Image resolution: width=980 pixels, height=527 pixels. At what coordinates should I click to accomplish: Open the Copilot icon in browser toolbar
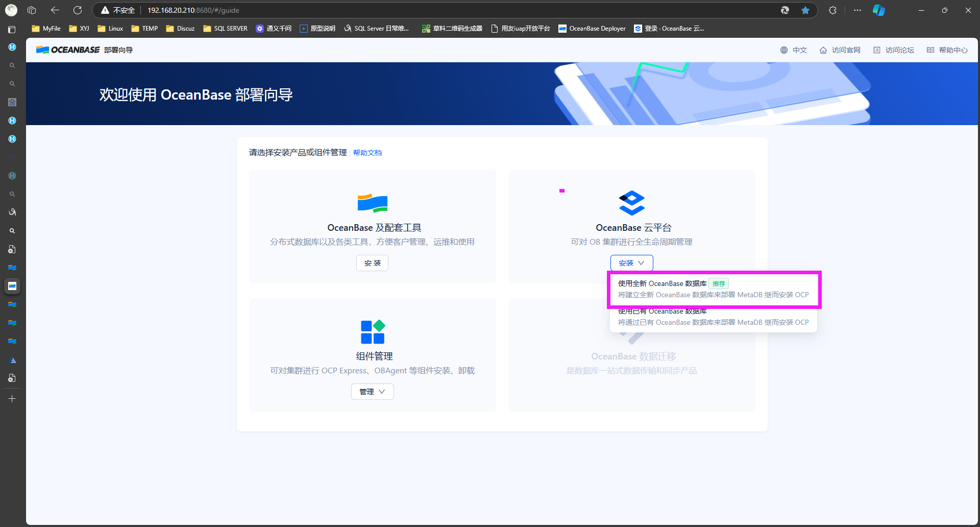878,10
